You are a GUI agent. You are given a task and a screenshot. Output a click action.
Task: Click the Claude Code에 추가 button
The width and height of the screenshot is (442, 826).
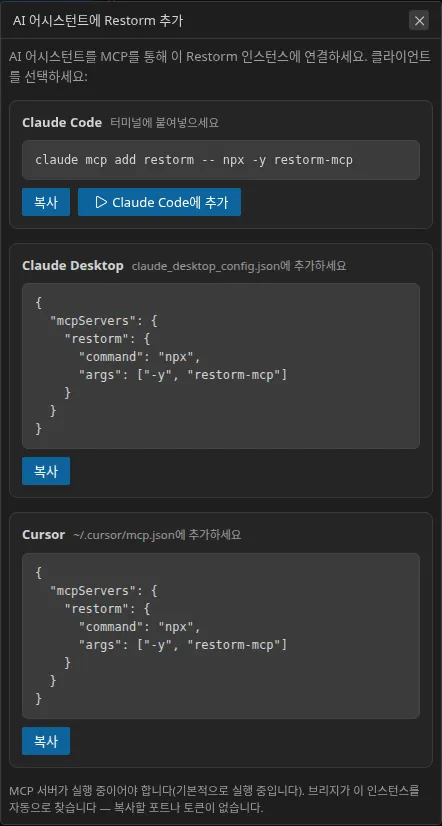[x=160, y=202]
